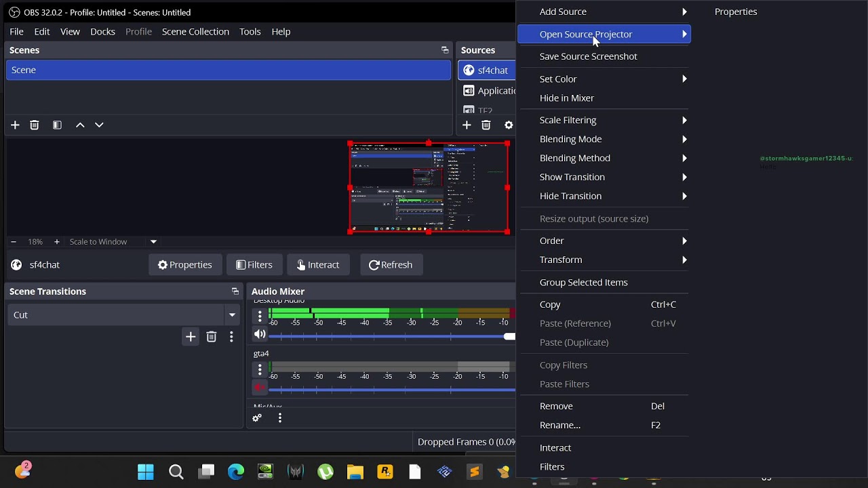Adjust Desktop Audio volume slider
Image resolution: width=868 pixels, height=488 pixels.
pos(392,336)
